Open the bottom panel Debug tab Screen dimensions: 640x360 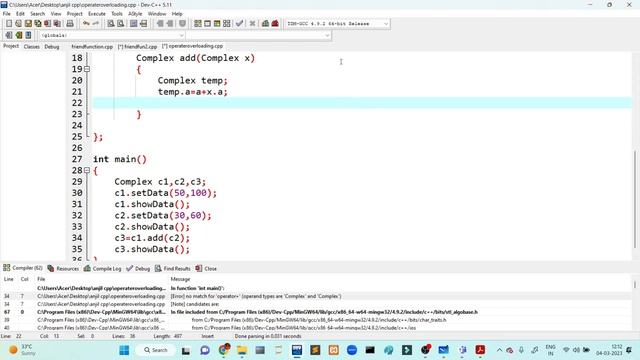138,269
